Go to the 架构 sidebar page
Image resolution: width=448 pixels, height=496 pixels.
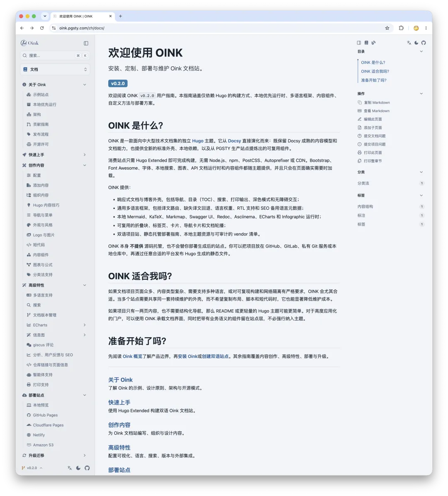point(37,114)
